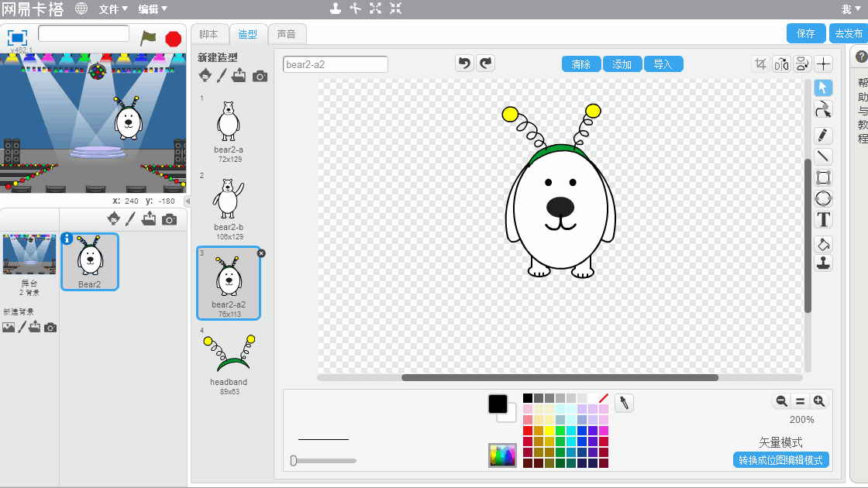This screenshot has height=488, width=868.
Task: Open the 文件 menu
Action: (113, 9)
